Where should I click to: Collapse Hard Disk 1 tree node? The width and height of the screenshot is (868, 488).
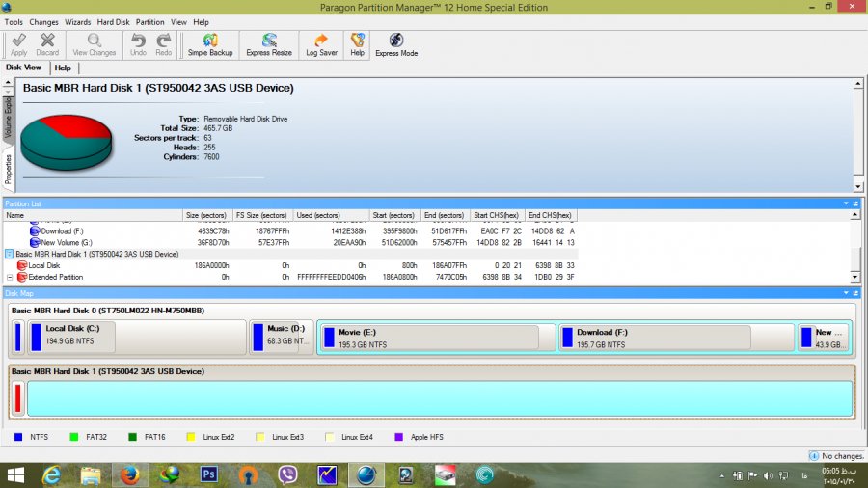9,254
